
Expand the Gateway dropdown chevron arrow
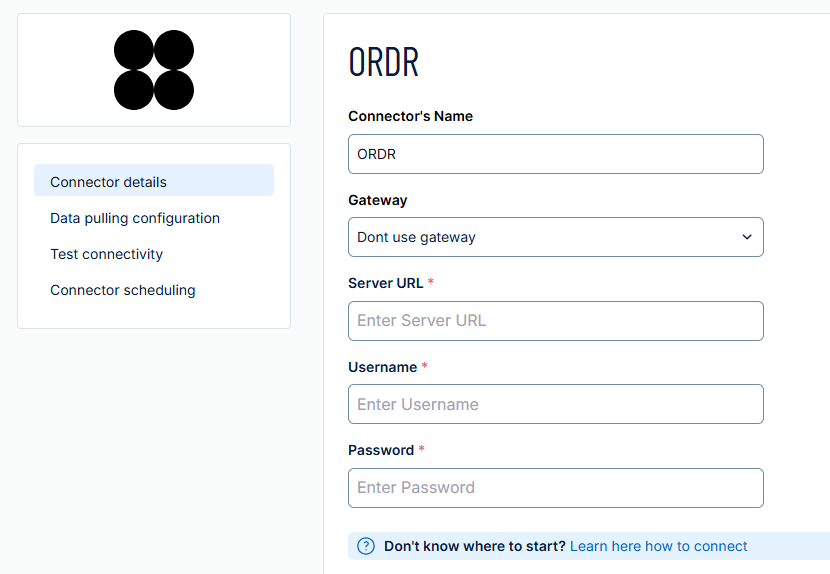tap(746, 237)
